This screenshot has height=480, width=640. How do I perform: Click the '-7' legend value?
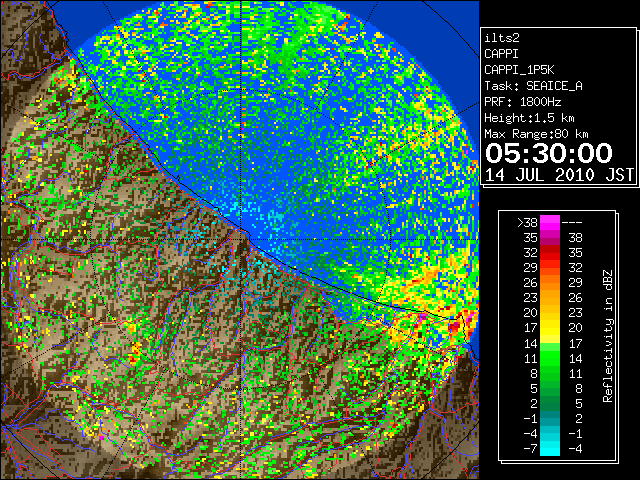(530, 449)
